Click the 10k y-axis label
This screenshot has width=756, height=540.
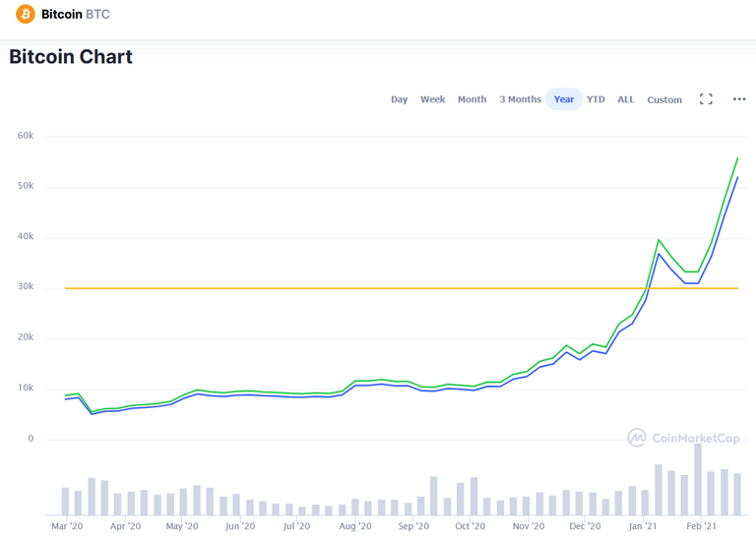tap(26, 388)
